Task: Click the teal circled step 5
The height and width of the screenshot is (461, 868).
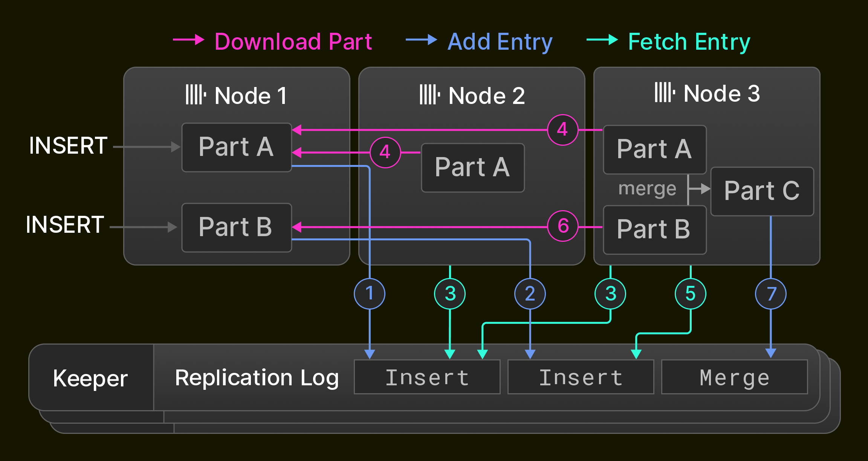Action: point(691,294)
